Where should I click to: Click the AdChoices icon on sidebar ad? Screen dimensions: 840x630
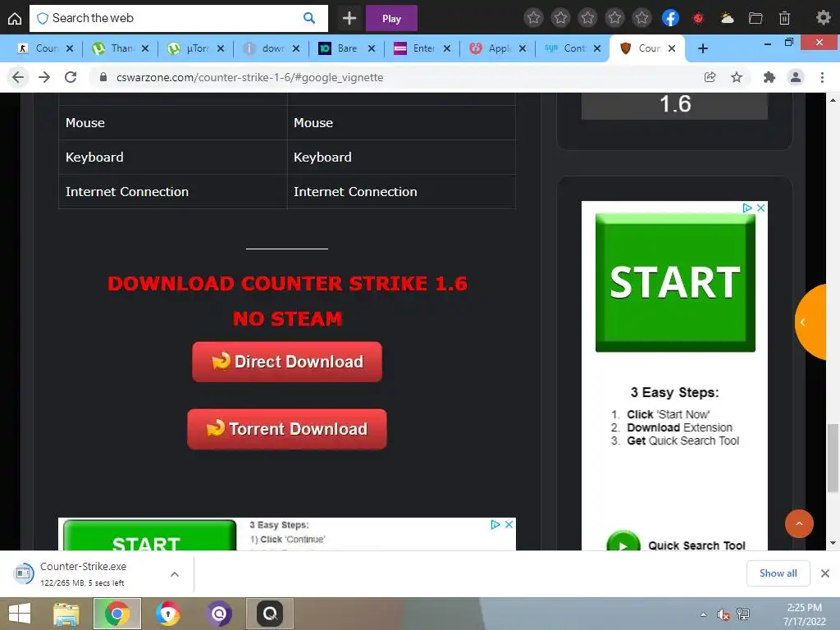click(x=747, y=208)
